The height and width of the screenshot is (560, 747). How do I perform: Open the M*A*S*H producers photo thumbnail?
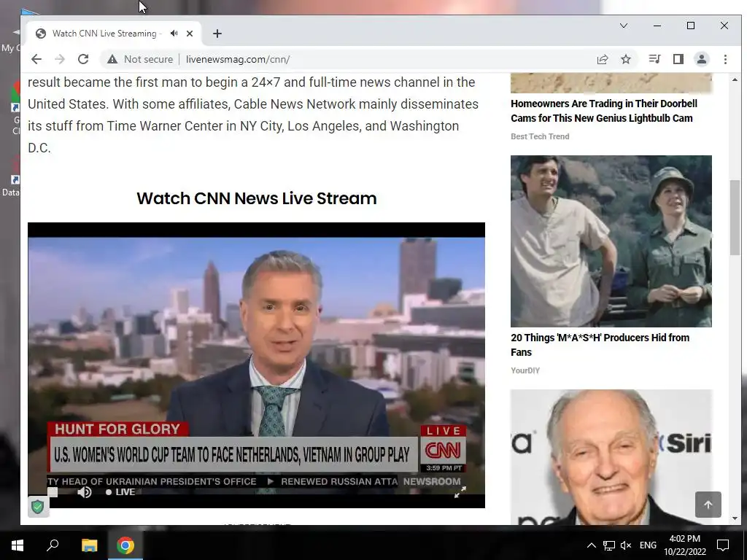(611, 241)
